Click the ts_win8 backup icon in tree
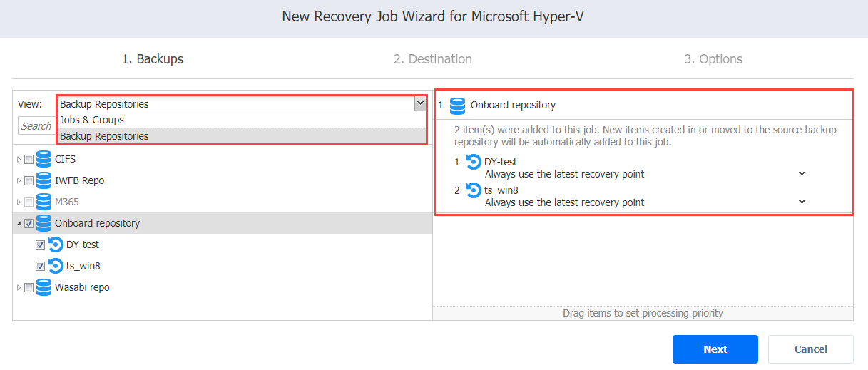 56,266
